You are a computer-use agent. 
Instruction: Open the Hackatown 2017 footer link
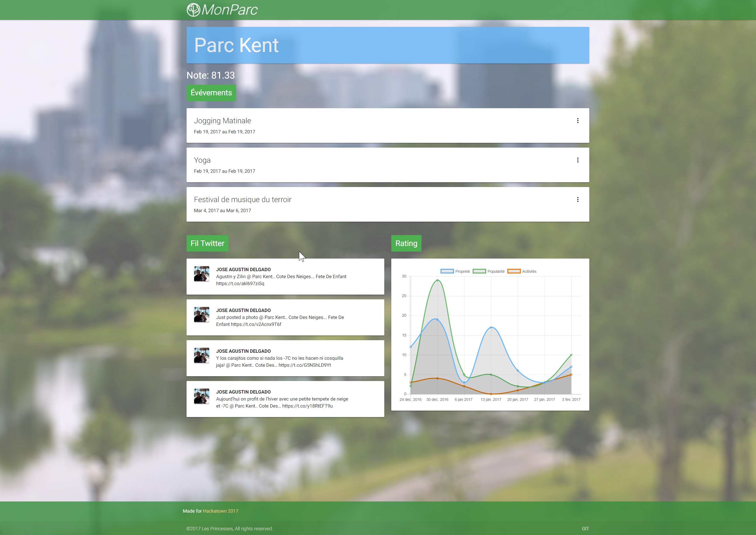pyautogui.click(x=220, y=511)
